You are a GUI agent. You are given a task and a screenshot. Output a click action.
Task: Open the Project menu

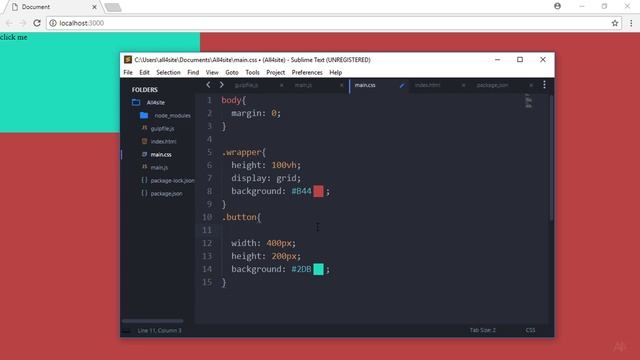coord(276,72)
